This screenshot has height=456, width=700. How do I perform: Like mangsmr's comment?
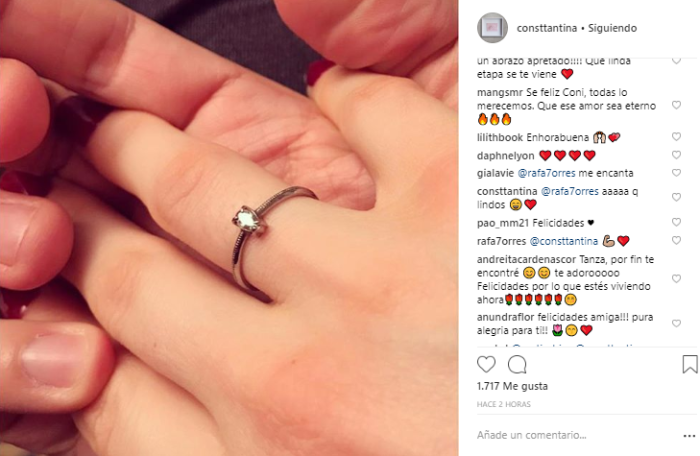pyautogui.click(x=676, y=105)
